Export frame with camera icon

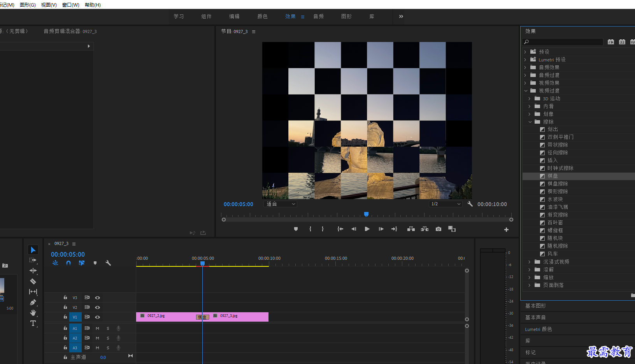pos(439,229)
